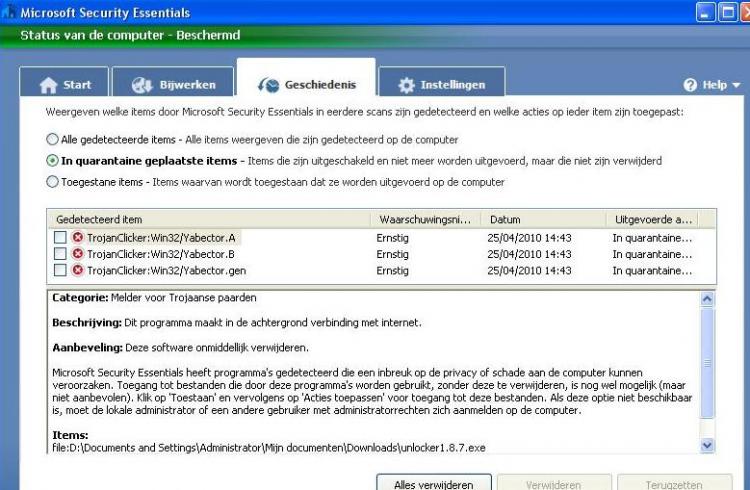Image resolution: width=750 pixels, height=490 pixels.
Task: Select 'Toegestane items' radio button
Action: click(52, 182)
